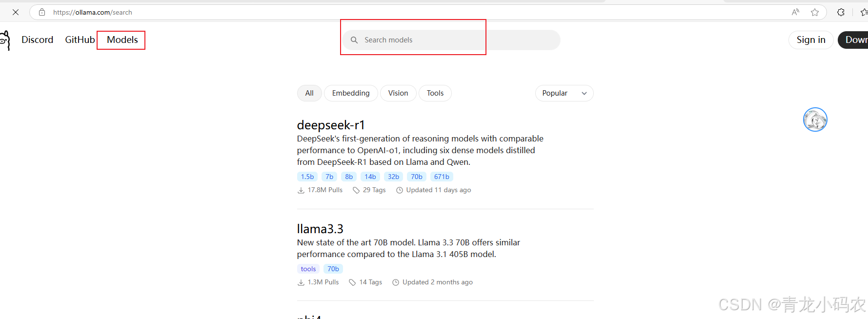This screenshot has height=319, width=868.
Task: Click the clock icon beside Updated 2 months
Action: tap(396, 282)
